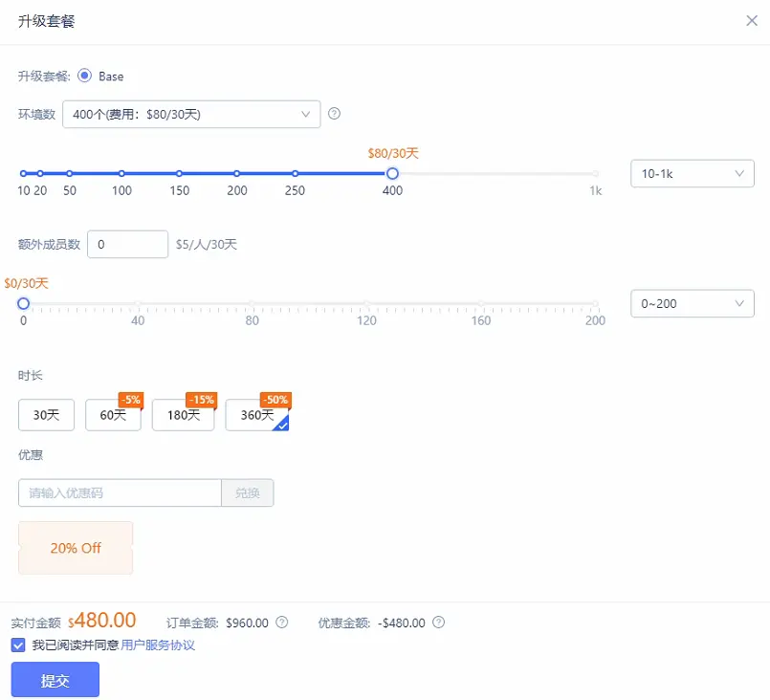Choose the 360天 duration option
Viewport: 770px width, 700px height.
click(257, 415)
